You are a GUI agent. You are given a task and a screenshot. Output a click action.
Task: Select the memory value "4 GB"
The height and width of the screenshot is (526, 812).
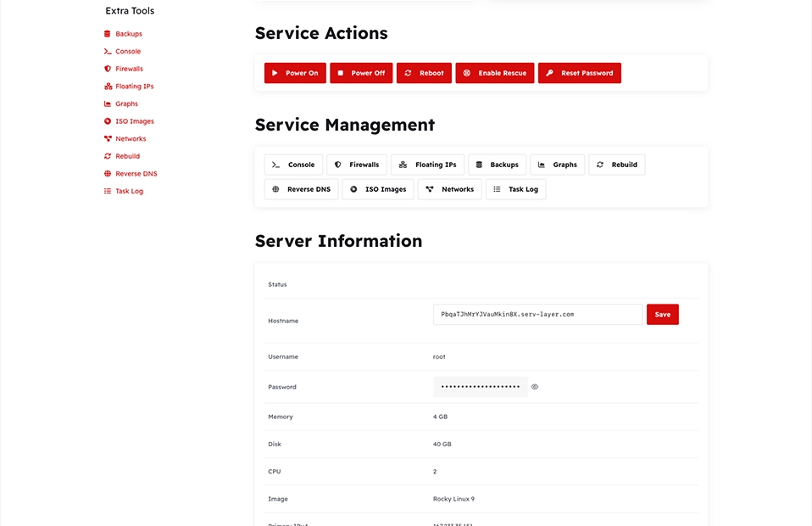[440, 417]
